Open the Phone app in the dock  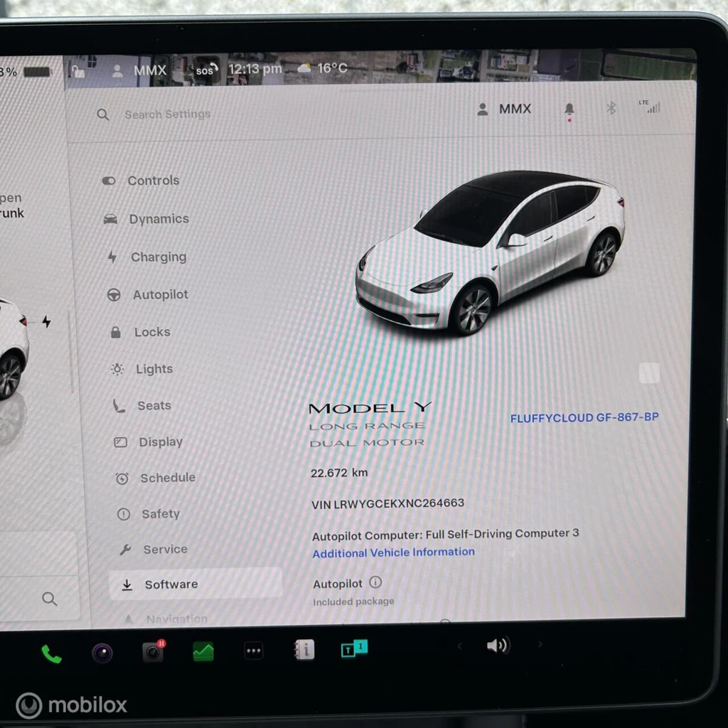tap(51, 654)
